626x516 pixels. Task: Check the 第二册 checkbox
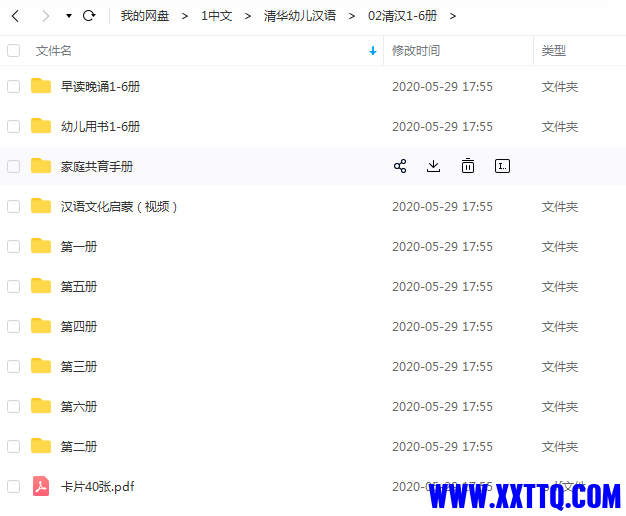coord(14,446)
